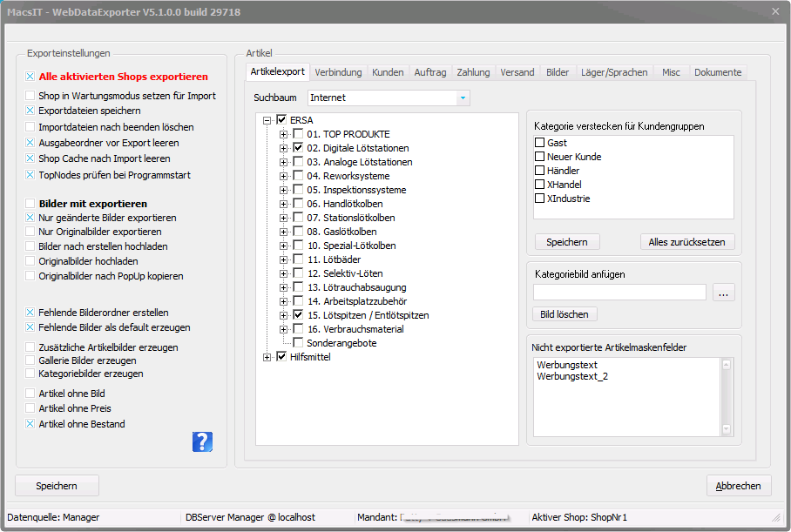Click the blue question mark help icon
The height and width of the screenshot is (532, 791).
coord(202,441)
